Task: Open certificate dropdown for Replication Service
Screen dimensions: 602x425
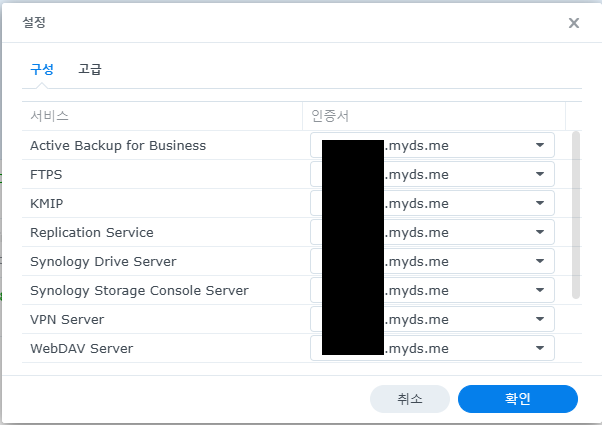Action: click(432, 232)
